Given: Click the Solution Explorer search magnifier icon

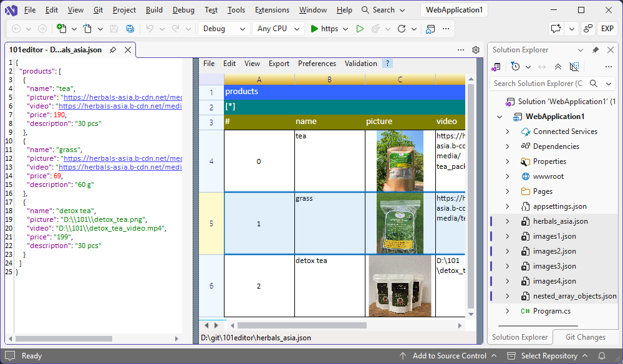Looking at the screenshot, I should point(594,84).
